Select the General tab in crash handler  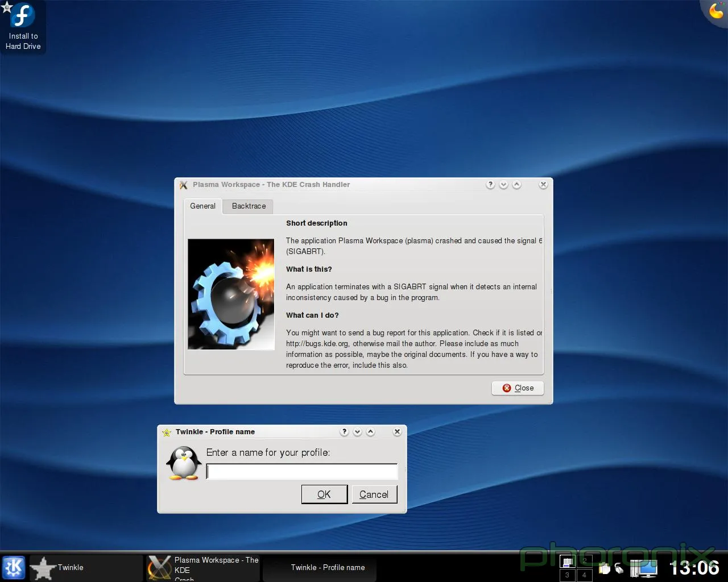202,206
